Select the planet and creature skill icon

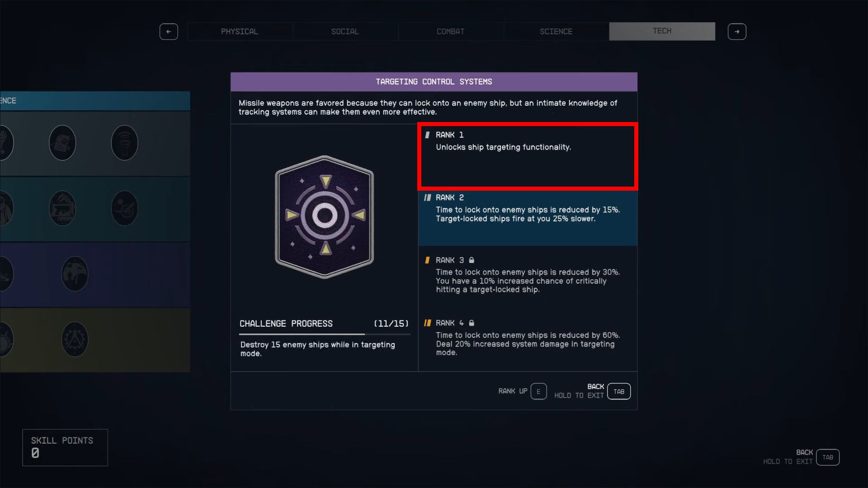(125, 208)
